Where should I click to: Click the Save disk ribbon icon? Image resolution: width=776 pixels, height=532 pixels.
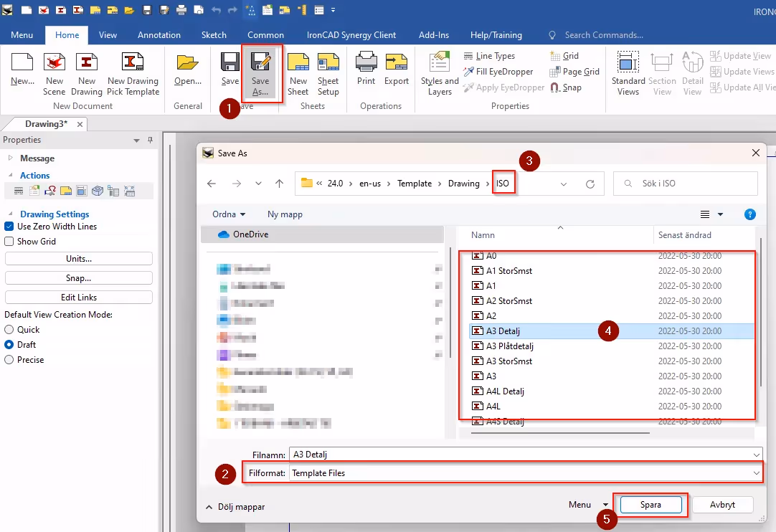pyautogui.click(x=230, y=69)
